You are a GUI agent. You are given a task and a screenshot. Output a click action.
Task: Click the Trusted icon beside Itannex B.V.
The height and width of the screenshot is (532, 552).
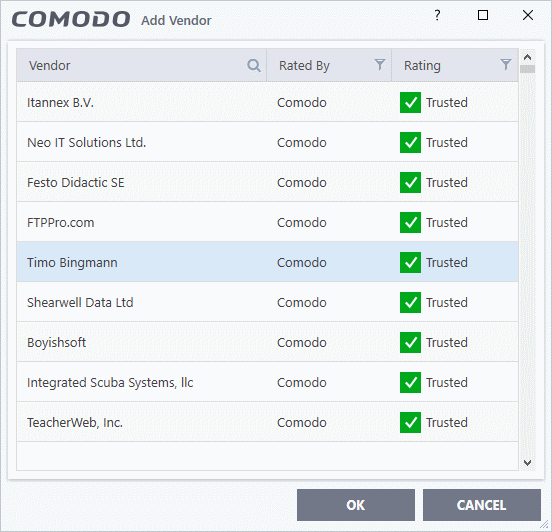click(410, 102)
